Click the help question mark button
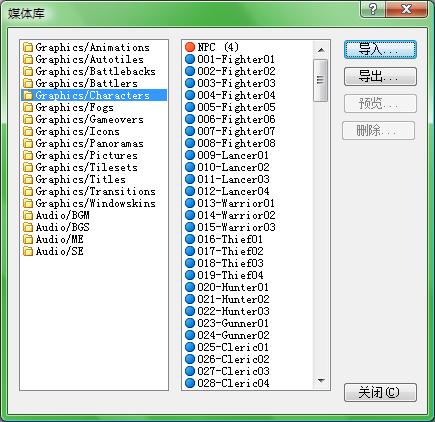435x422 pixels. 373,9
